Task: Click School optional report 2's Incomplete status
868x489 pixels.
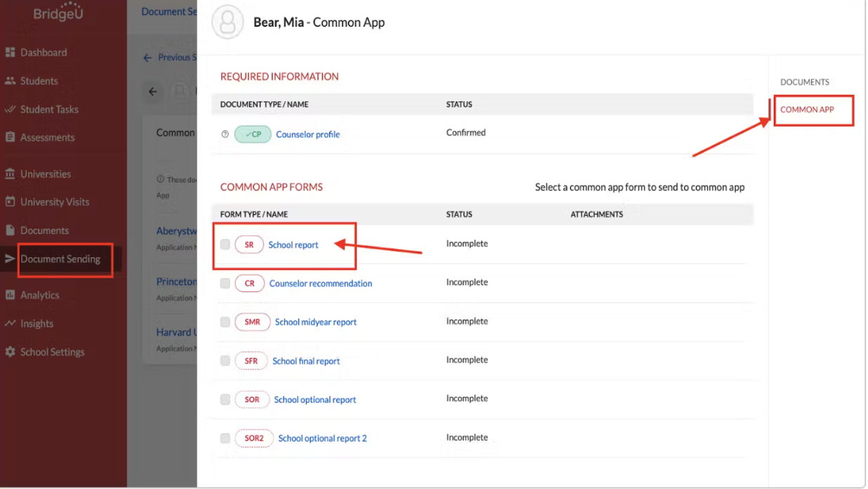Action: coord(467,437)
